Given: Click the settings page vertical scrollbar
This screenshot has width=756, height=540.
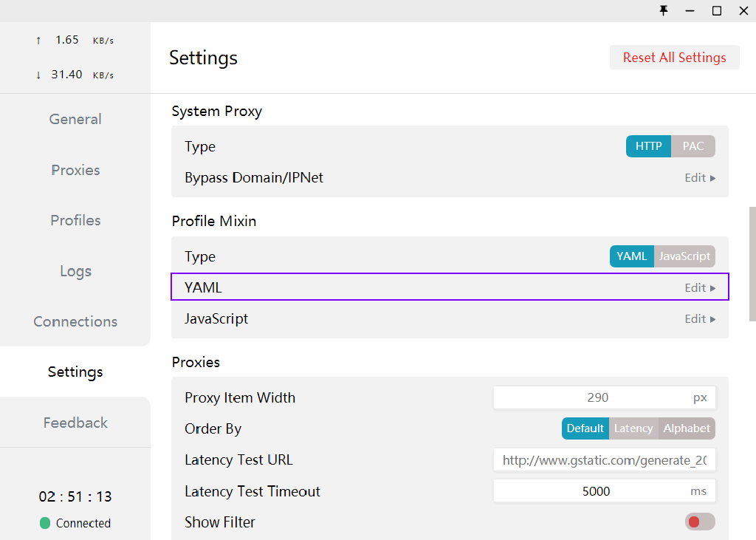Looking at the screenshot, I should click(752, 264).
